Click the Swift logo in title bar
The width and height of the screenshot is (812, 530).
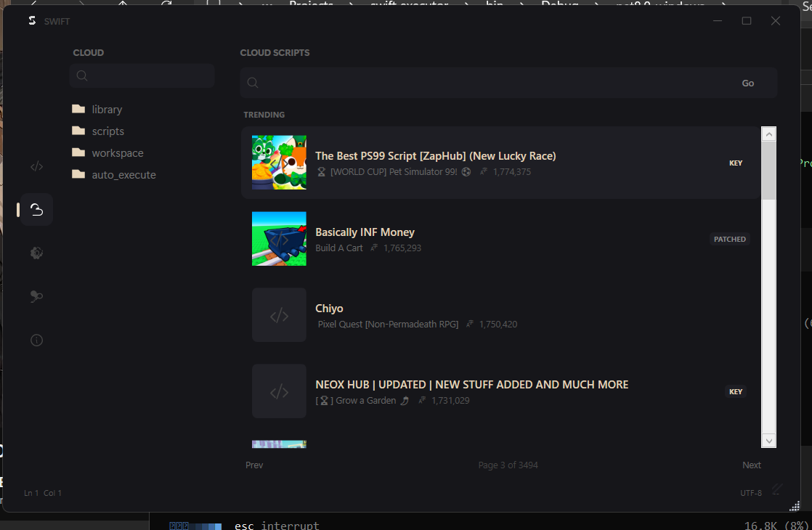click(32, 21)
